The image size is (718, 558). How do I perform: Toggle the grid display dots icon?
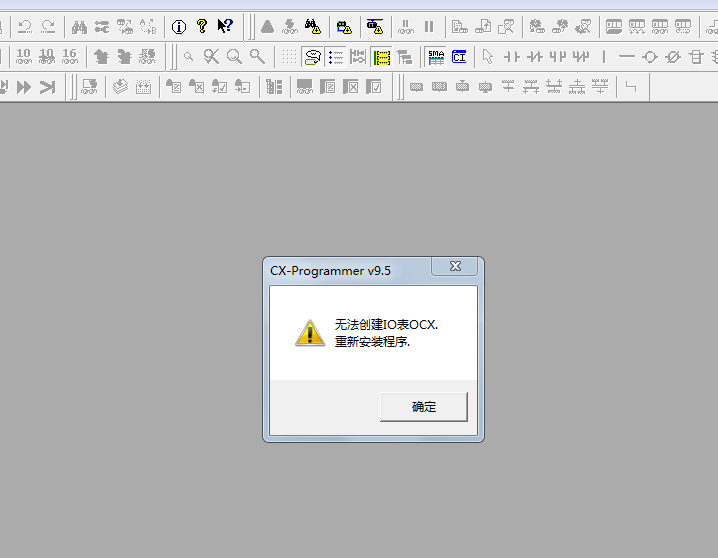tap(288, 57)
